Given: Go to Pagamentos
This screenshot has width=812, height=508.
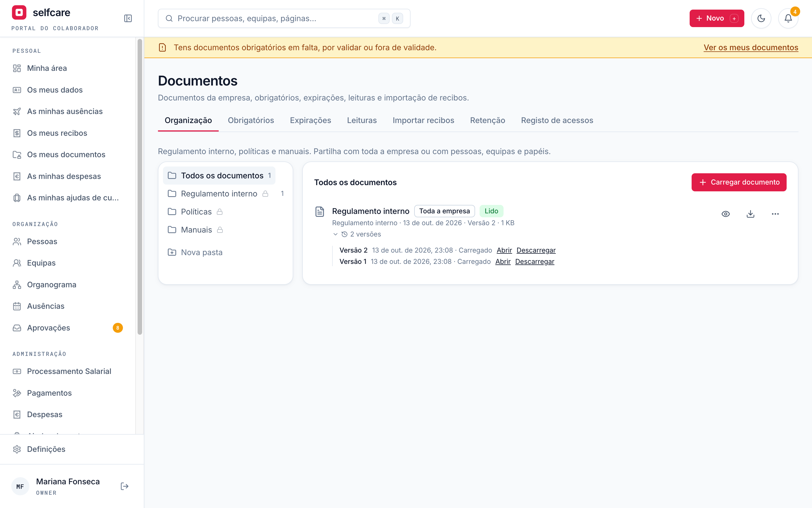Looking at the screenshot, I should 68,393.
